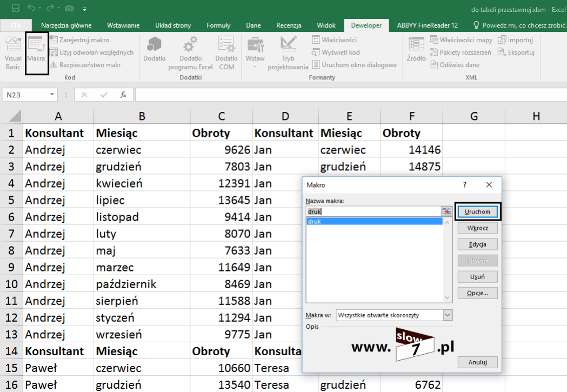
Task: Open ABBYY FineReader 12 tab
Action: [x=428, y=25]
